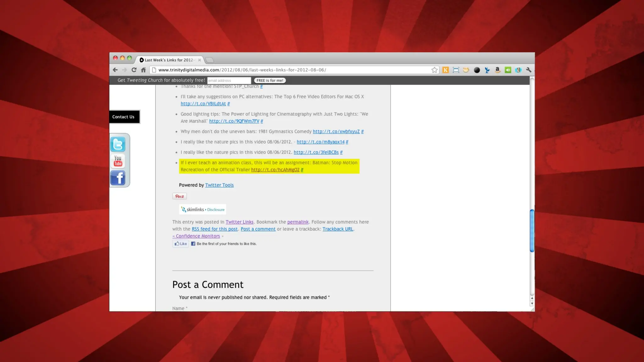Screen dimensions: 644x362
Task: Click the green megaphone extension icon
Action: [x=508, y=70]
